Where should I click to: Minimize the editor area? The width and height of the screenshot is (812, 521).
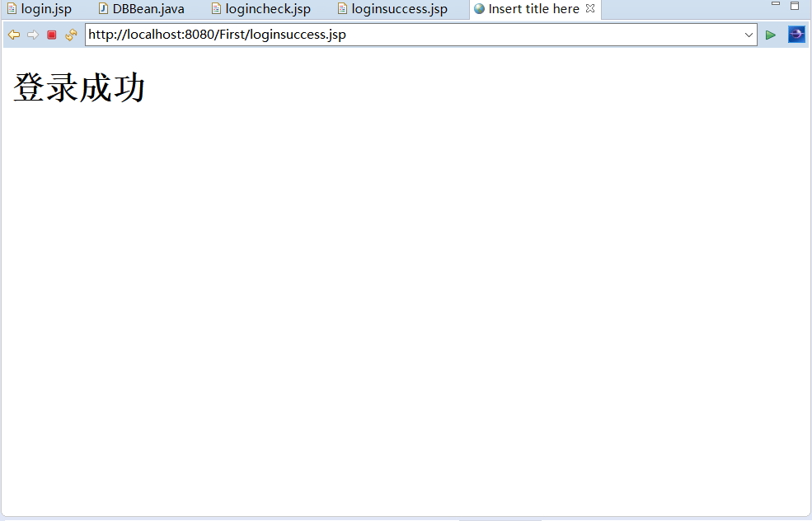point(776,4)
